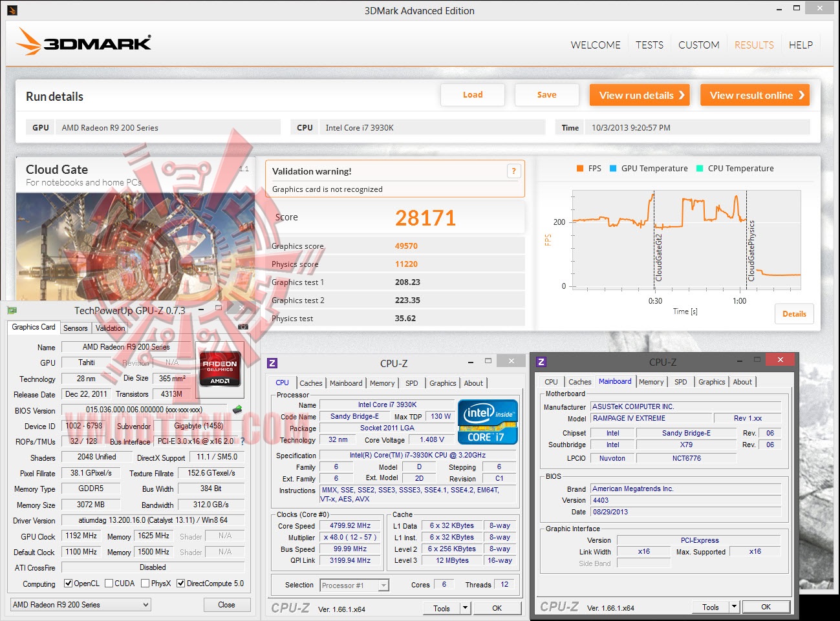Expand the Tools arrow in the CPU-Z motherboard window
Image resolution: width=840 pixels, height=621 pixels.
point(734,607)
